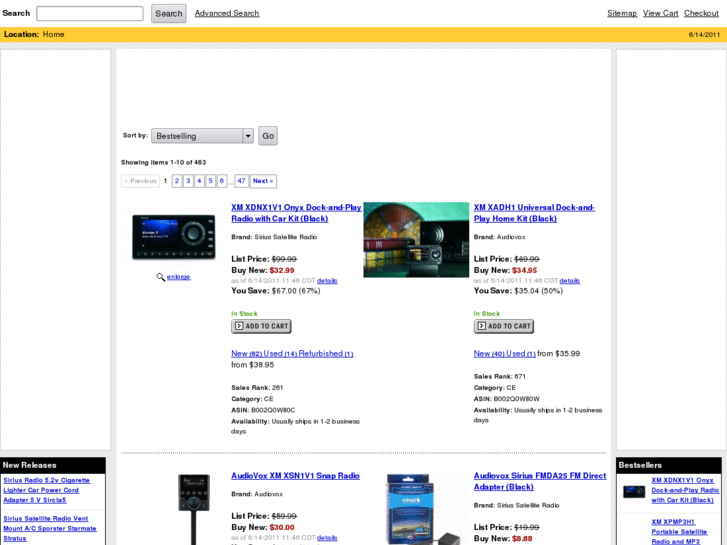727x545 pixels.
Task: Click the XADH1 Buy New price $34.95
Action: tap(524, 270)
